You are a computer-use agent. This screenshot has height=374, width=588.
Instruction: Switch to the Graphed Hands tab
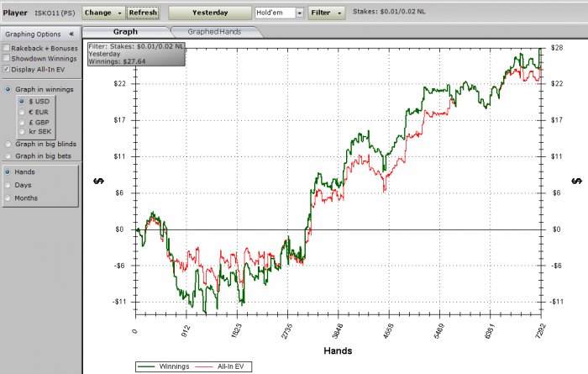pyautogui.click(x=214, y=32)
